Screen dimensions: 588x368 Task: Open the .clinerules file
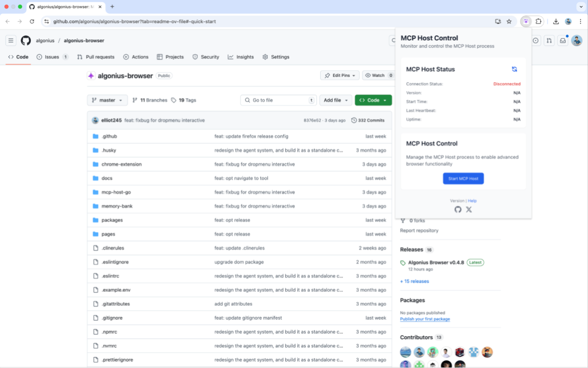point(113,248)
